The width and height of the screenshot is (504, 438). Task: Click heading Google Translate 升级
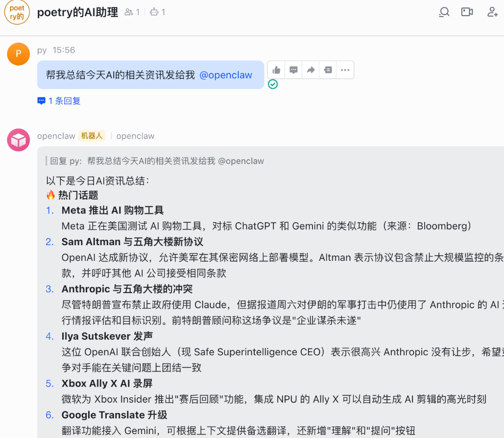pos(115,415)
